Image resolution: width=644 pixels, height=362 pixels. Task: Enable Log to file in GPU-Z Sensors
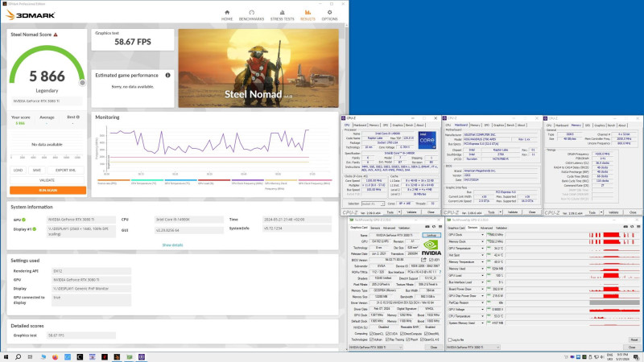(450, 339)
